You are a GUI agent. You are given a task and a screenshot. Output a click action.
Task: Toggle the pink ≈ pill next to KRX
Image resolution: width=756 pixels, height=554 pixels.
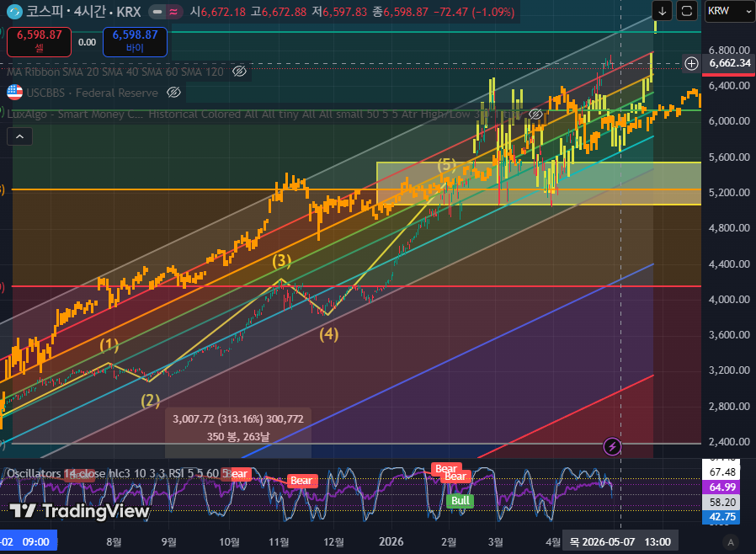173,12
